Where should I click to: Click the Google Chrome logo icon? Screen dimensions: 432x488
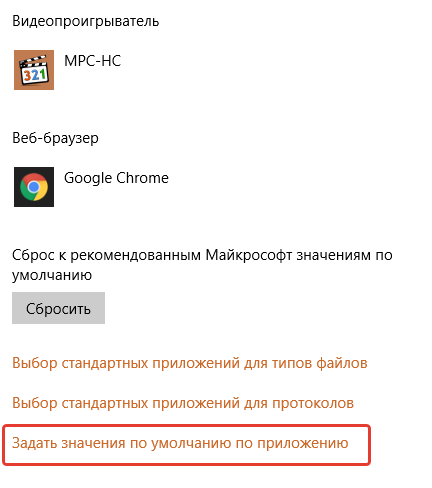34,187
